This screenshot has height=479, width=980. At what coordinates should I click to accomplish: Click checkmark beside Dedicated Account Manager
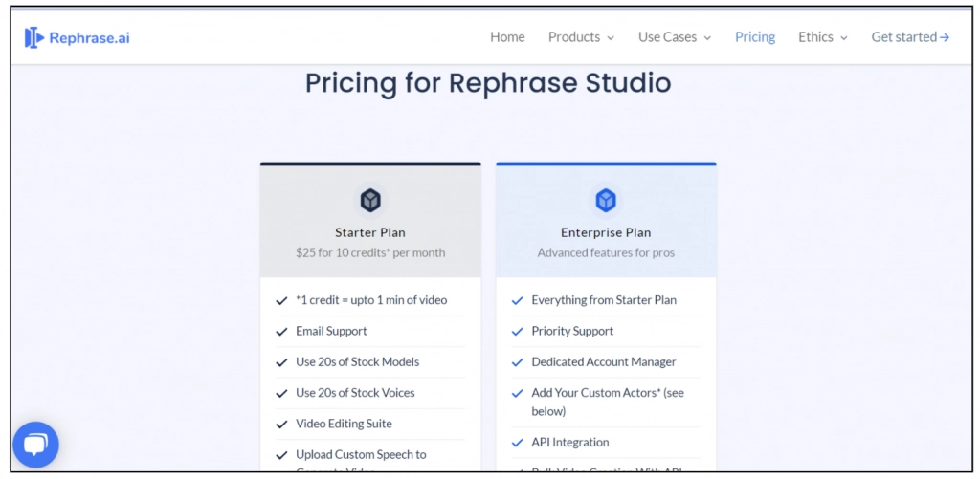click(x=518, y=362)
